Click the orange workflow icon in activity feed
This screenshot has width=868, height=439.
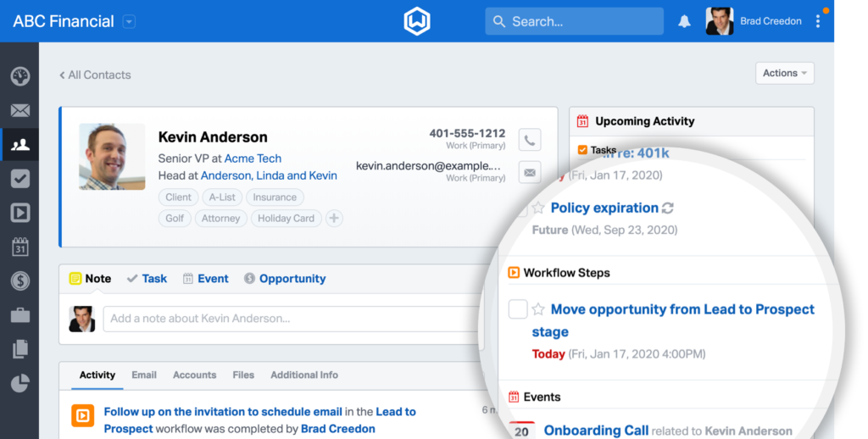82,415
